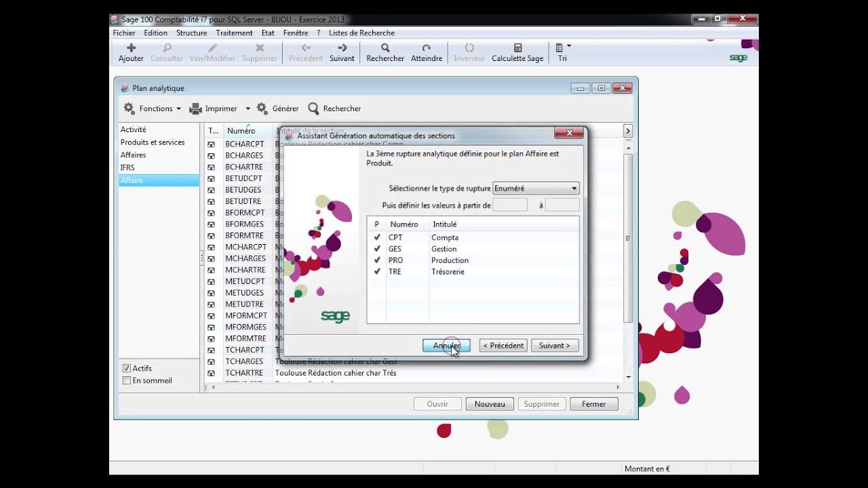Open the Listes de Recherche menu
Image resolution: width=868 pixels, height=488 pixels.
coord(361,33)
